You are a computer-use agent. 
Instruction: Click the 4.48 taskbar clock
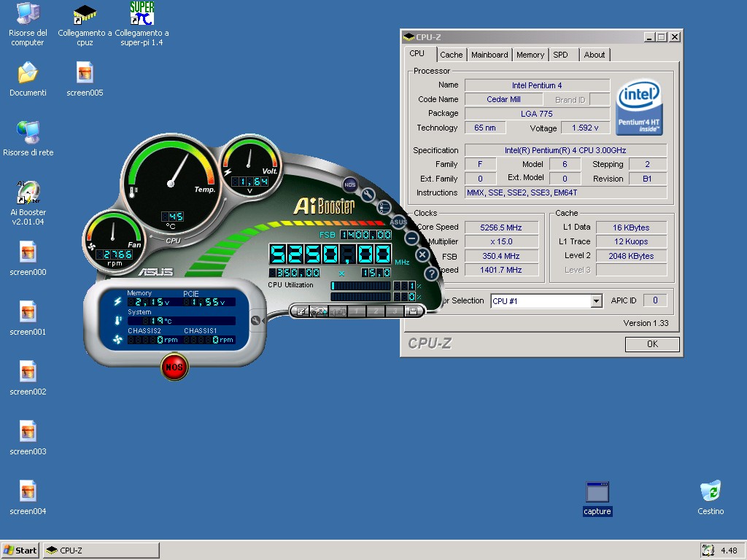click(x=729, y=551)
